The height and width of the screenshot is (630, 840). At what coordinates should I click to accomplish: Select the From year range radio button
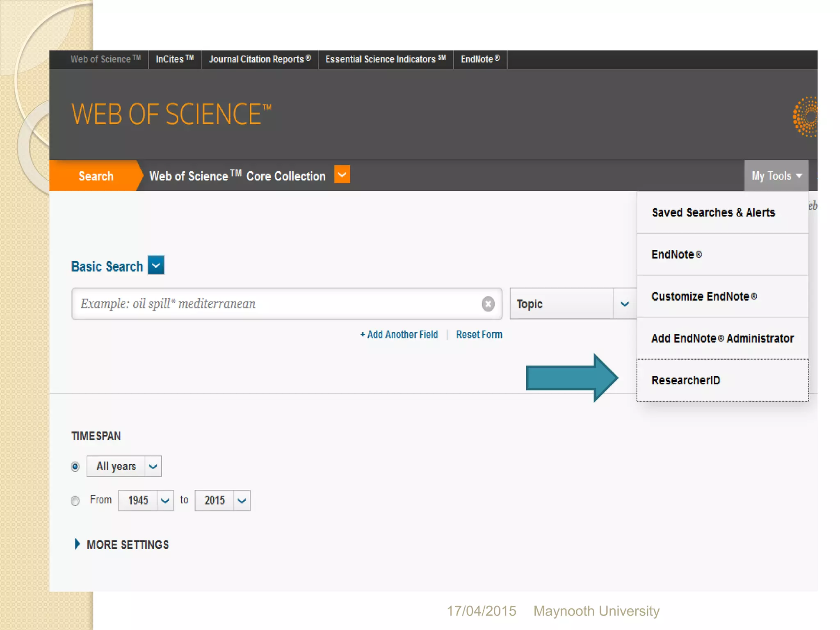[x=75, y=501]
